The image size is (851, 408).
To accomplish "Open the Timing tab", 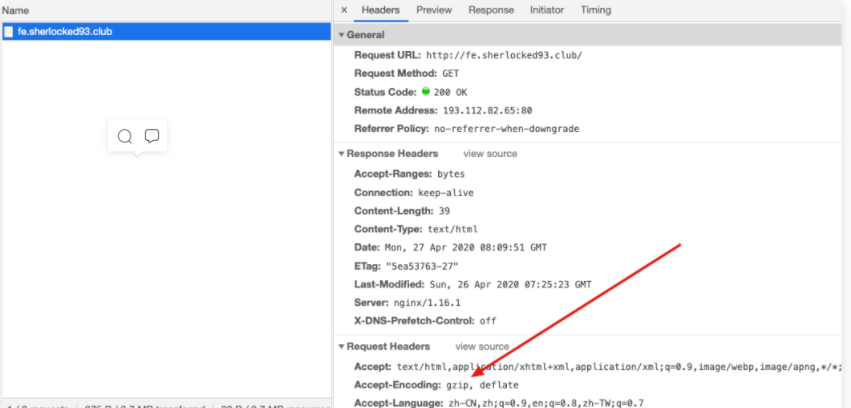I will coord(595,10).
